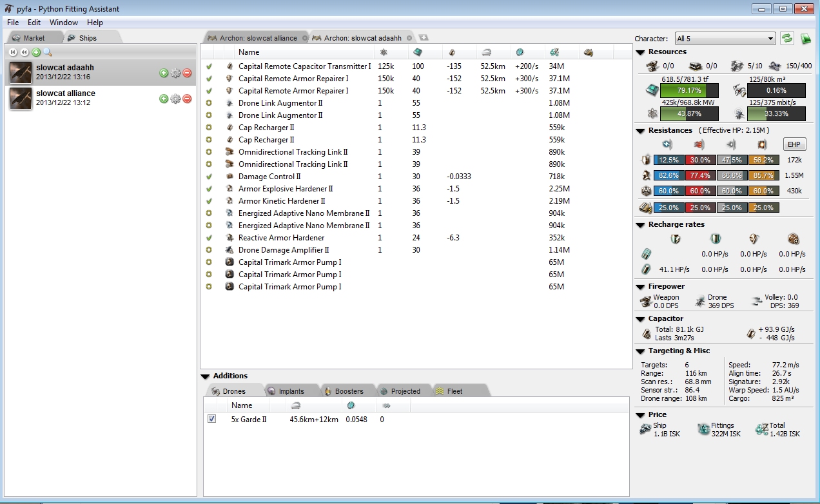Delete slowcat adaahh fit with red minus
820x504 pixels.
click(187, 73)
